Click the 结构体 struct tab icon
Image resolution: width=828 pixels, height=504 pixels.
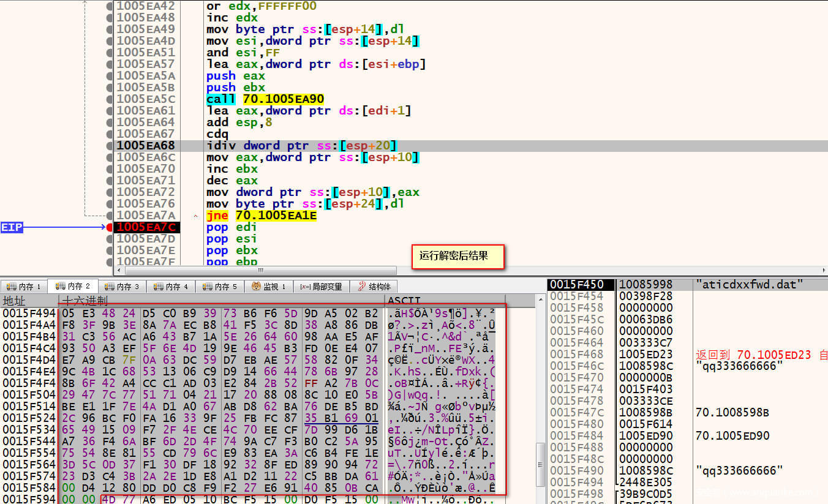point(362,287)
